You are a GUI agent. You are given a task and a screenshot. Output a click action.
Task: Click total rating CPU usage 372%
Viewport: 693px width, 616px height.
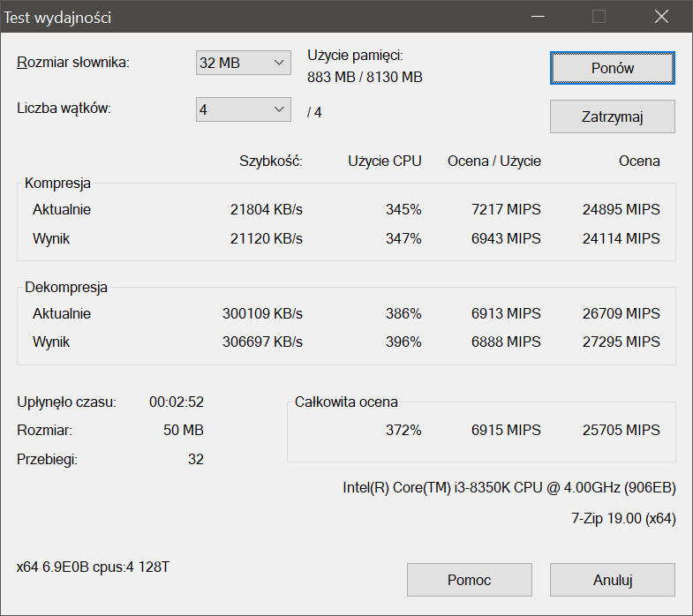[403, 431]
